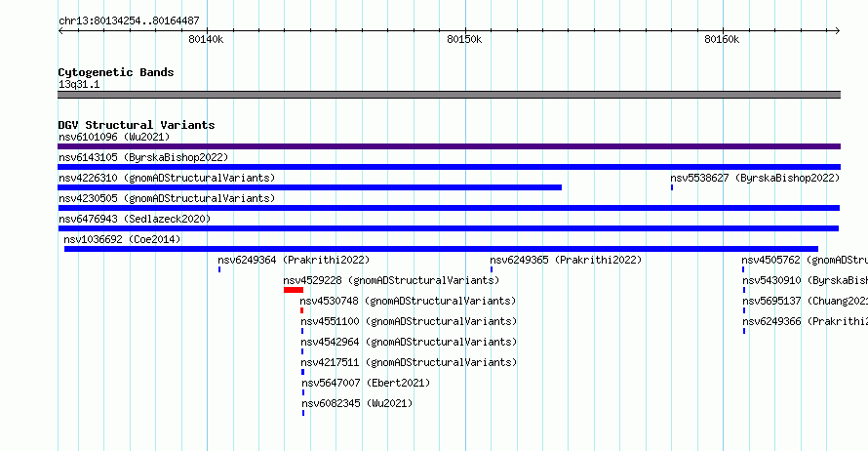Image resolution: width=868 pixels, height=451 pixels.
Task: Select the purple nsv6101096 variant bar
Action: (x=449, y=146)
